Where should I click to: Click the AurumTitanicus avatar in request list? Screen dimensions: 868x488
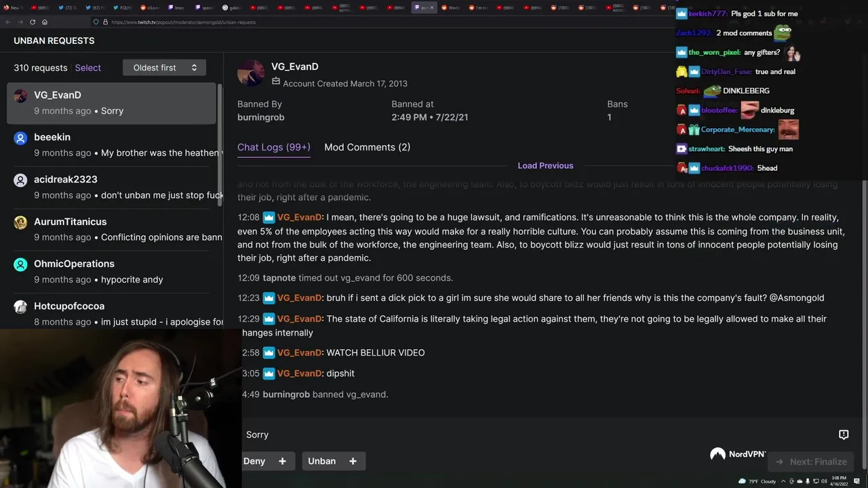[20, 223]
